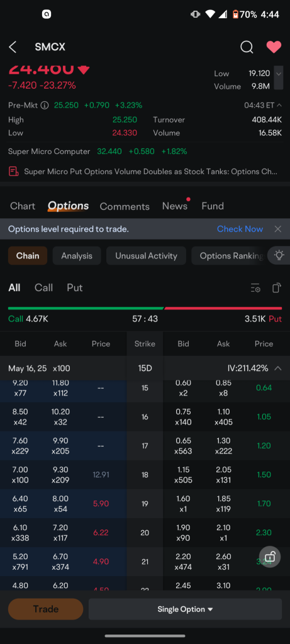
Task: Tap the floating lock icon
Action: [x=270, y=557]
